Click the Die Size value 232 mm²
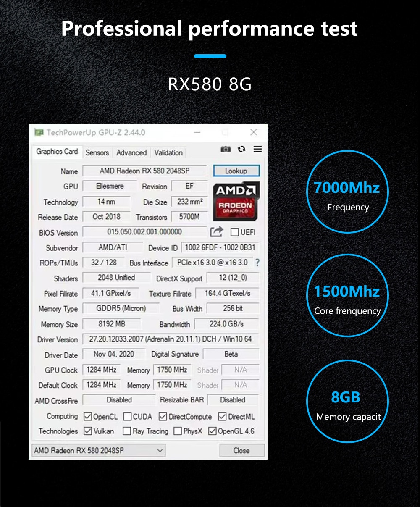The image size is (420, 507). coord(189,202)
